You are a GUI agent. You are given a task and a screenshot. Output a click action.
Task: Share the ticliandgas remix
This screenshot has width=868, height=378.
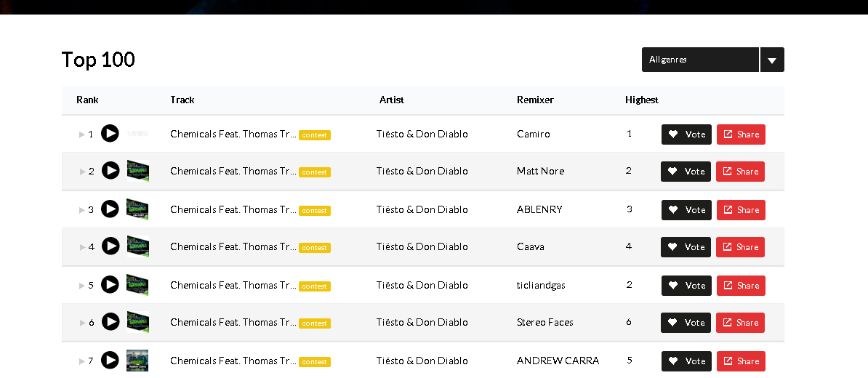pos(740,286)
